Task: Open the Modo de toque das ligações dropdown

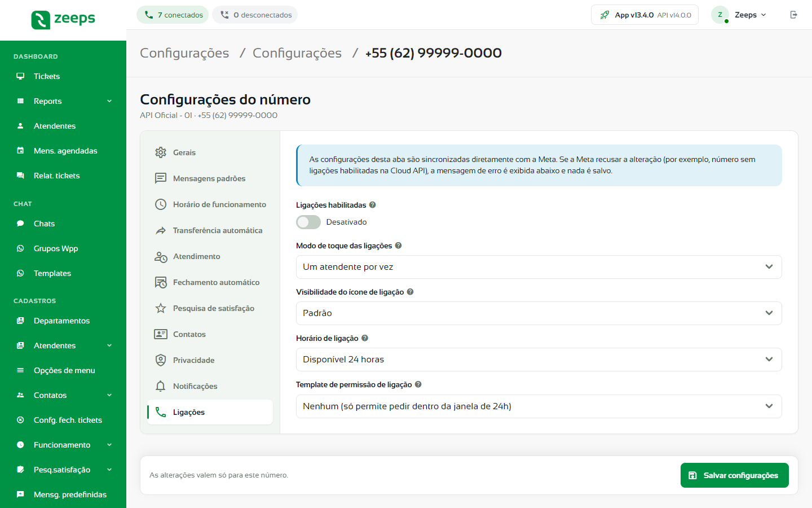Action: [x=539, y=267]
